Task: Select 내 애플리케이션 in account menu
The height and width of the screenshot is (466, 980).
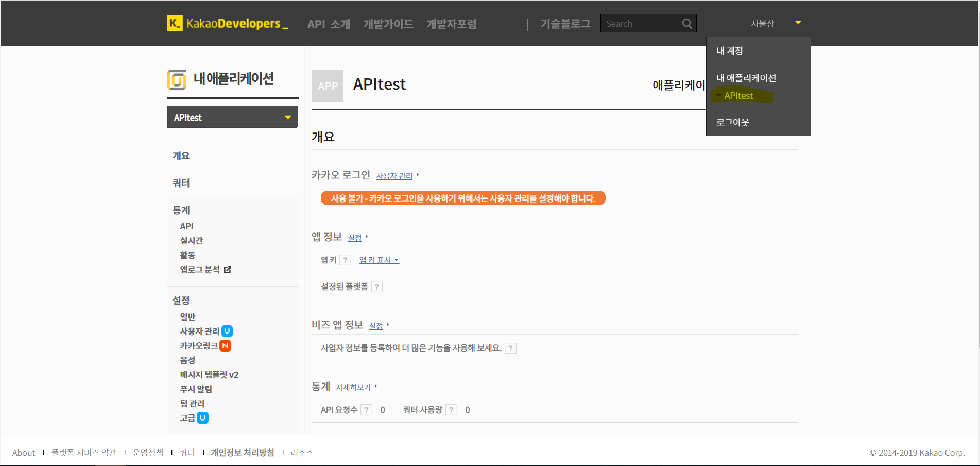Action: tap(746, 78)
